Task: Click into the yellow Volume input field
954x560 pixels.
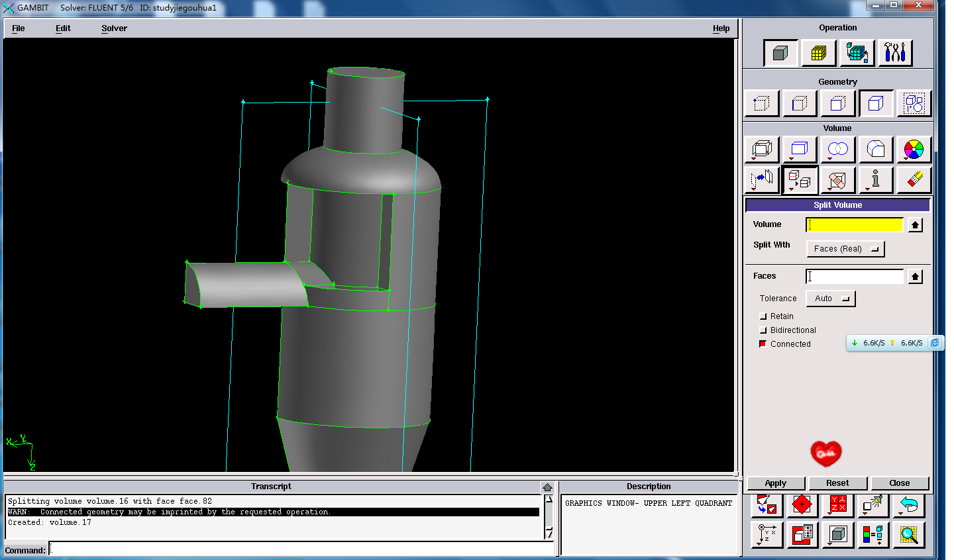Action: tap(854, 225)
